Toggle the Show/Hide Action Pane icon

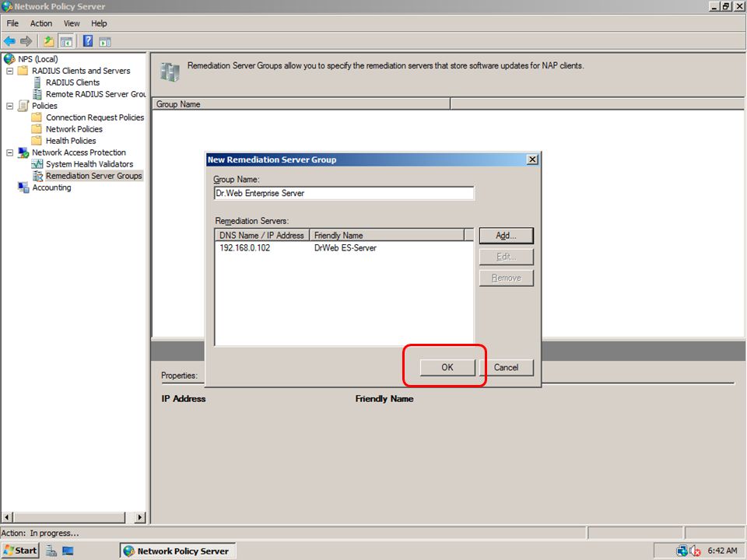(105, 41)
